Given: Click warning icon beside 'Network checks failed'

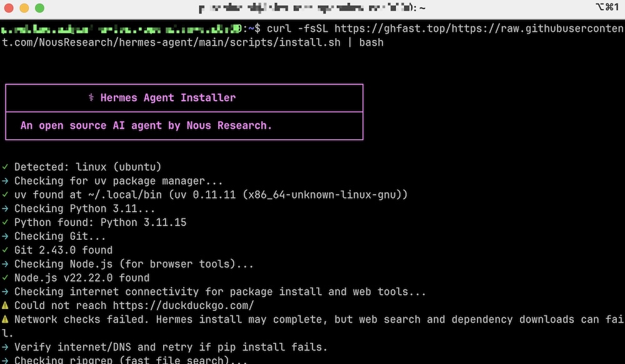Looking at the screenshot, I should (x=5, y=320).
